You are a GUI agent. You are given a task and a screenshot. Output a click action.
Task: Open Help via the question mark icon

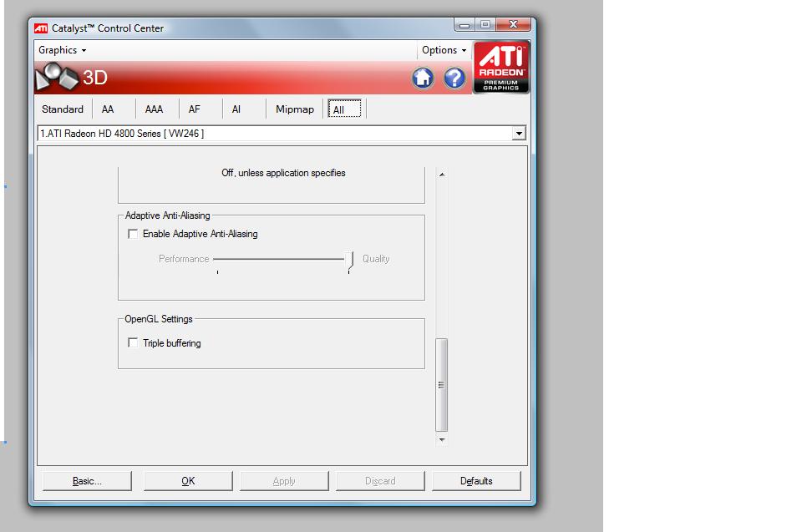click(454, 79)
